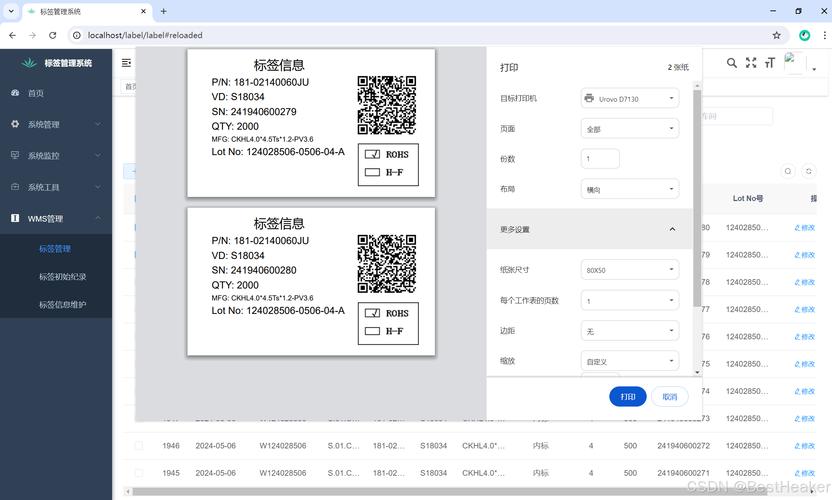832x500 pixels.
Task: Click 修改 link in the row ending 73
Action: point(804,419)
